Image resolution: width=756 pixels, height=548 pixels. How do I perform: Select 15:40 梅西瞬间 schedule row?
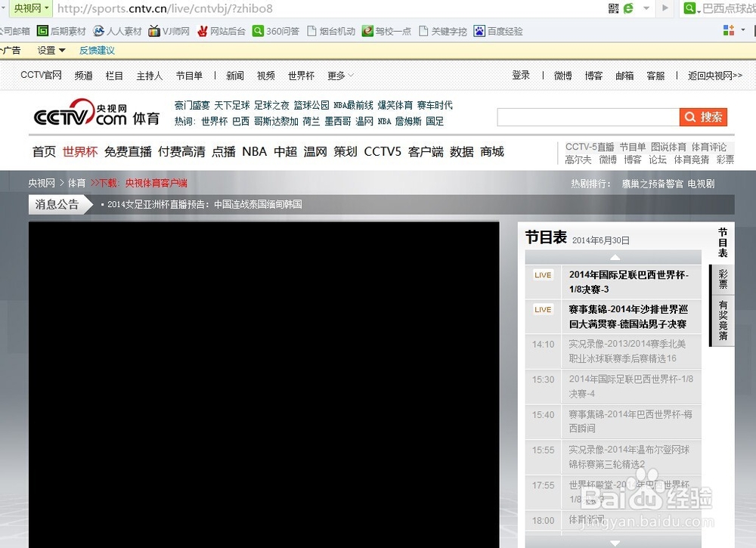point(613,421)
